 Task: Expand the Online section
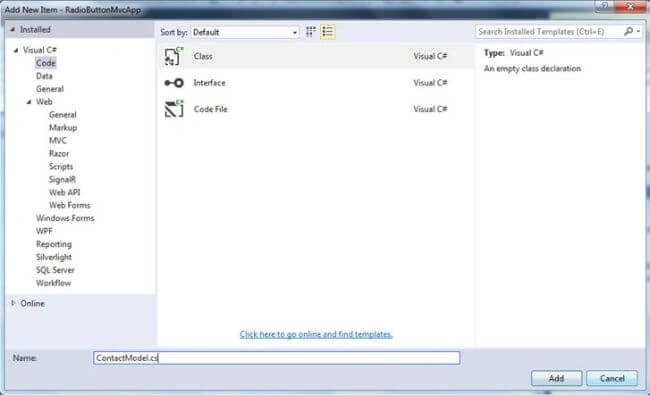click(13, 303)
